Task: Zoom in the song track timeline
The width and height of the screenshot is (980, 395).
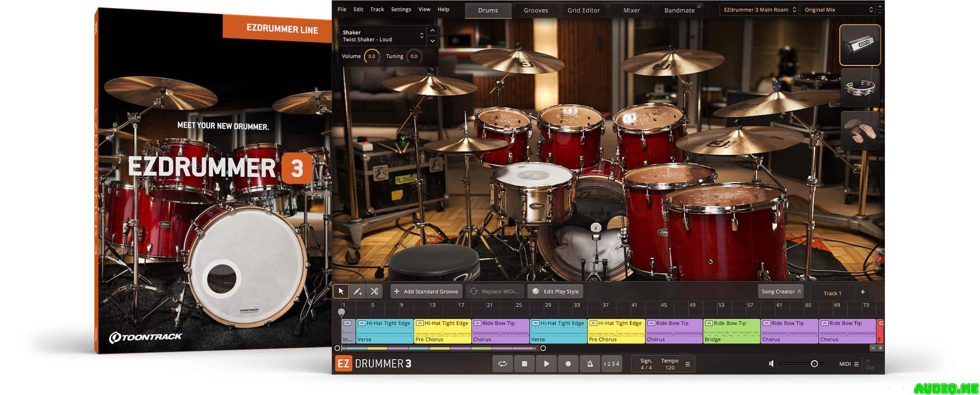Action: 880,348
